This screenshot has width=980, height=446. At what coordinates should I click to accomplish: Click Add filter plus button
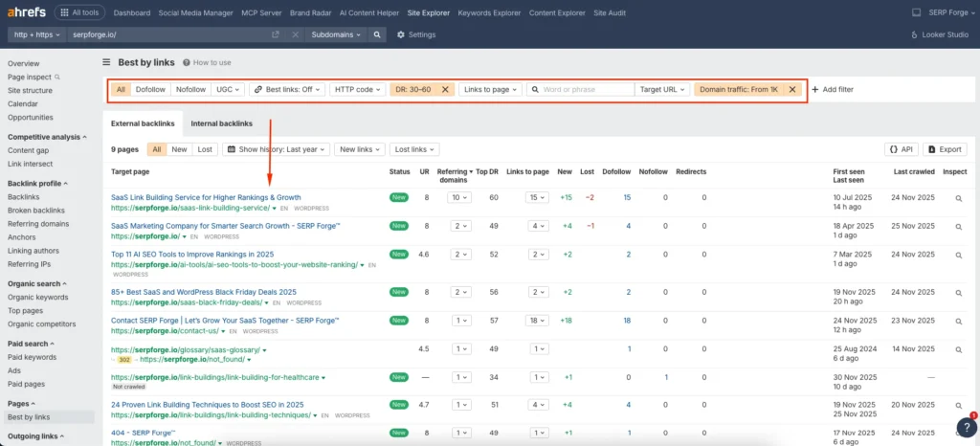(x=832, y=89)
